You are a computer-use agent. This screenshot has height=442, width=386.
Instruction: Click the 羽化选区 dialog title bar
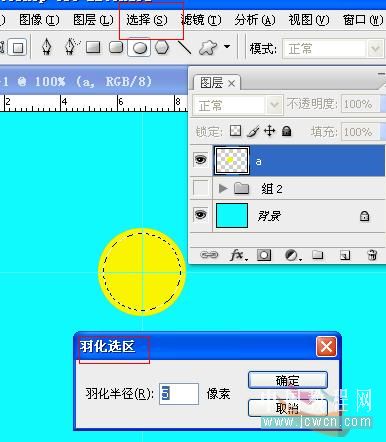coord(207,347)
